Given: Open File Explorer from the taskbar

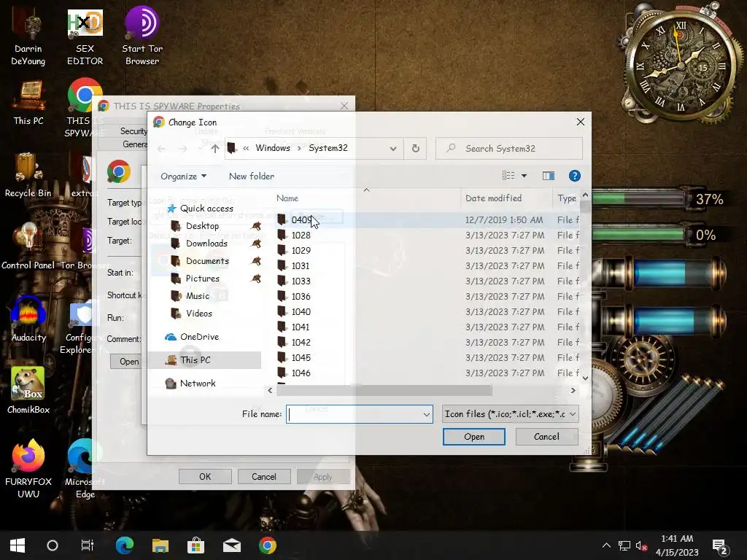Looking at the screenshot, I should coord(160,545).
